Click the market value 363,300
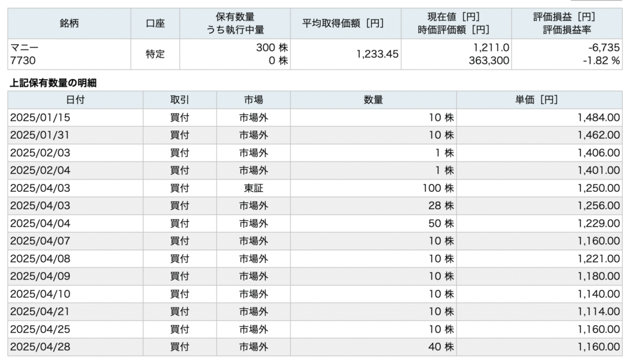This screenshot has height=364, width=634. (x=489, y=61)
